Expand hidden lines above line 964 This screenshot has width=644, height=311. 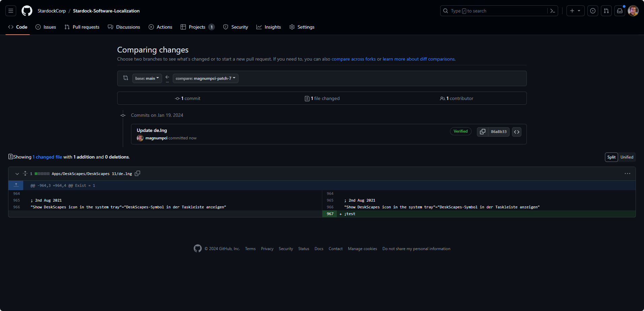coord(16,185)
